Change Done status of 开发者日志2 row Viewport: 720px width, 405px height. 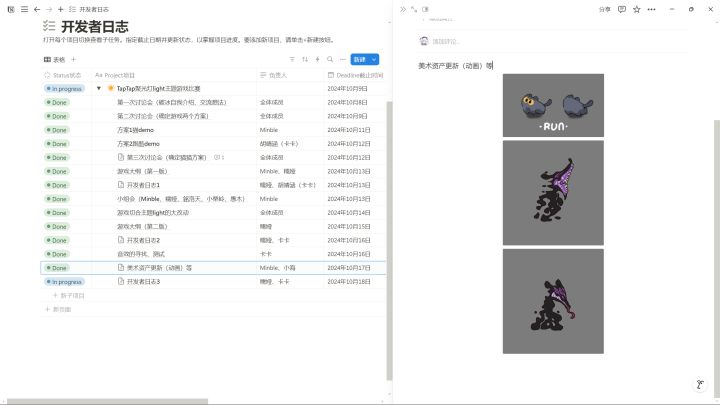[56, 240]
